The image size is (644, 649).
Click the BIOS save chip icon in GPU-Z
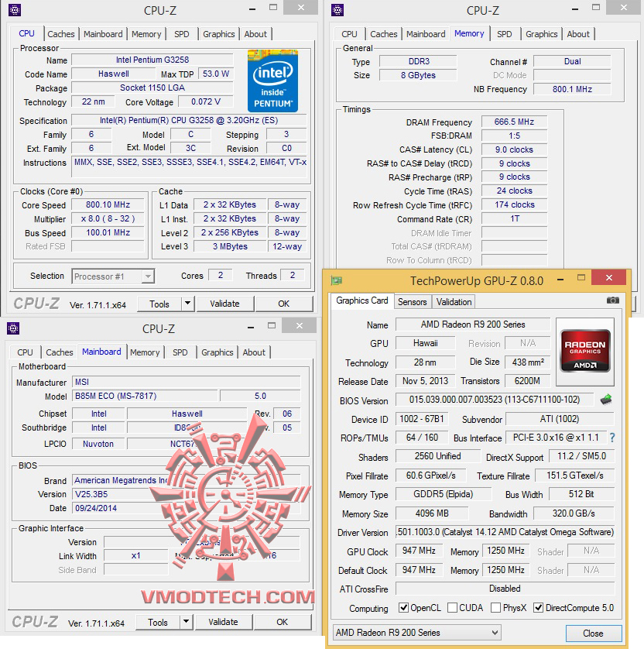[606, 400]
